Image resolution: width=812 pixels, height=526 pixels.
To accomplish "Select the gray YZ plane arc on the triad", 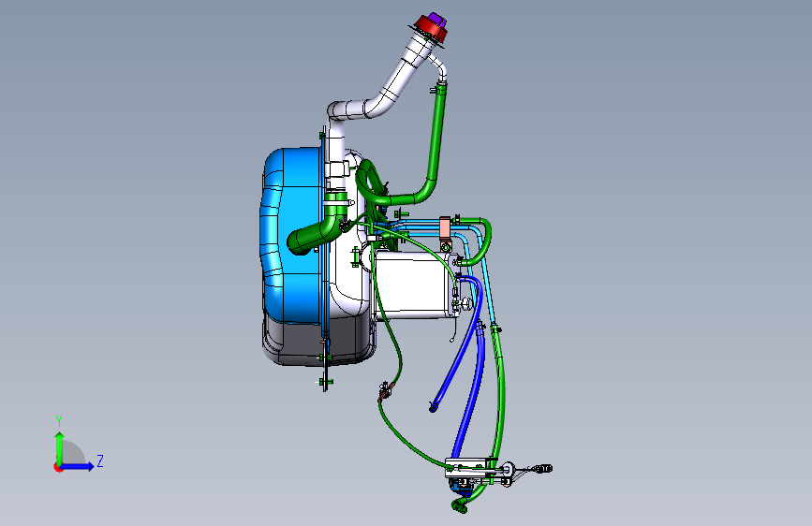I will pos(73,452).
